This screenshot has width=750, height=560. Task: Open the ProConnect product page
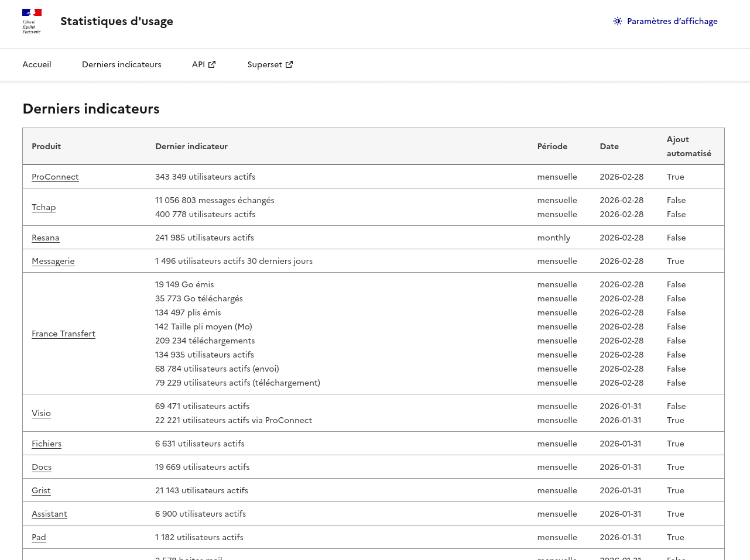55,177
